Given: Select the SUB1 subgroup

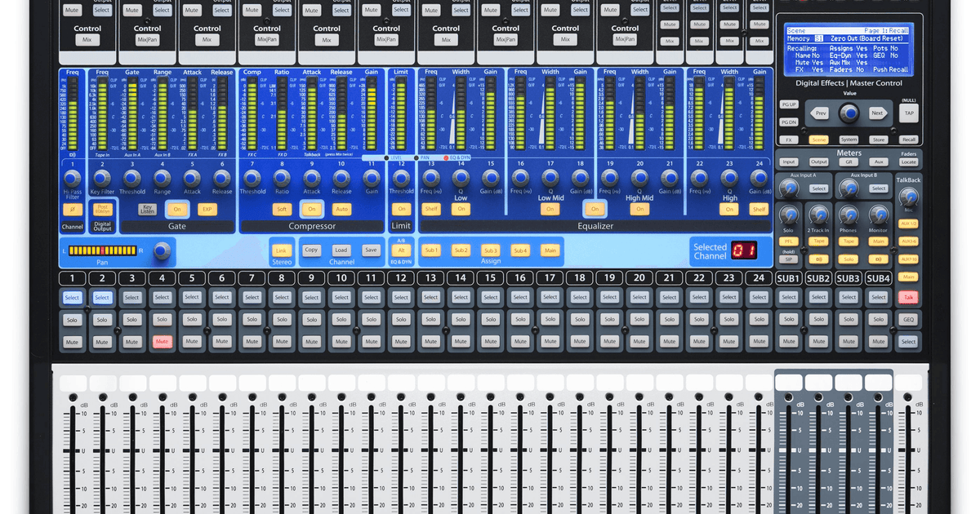Looking at the screenshot, I should point(788,298).
